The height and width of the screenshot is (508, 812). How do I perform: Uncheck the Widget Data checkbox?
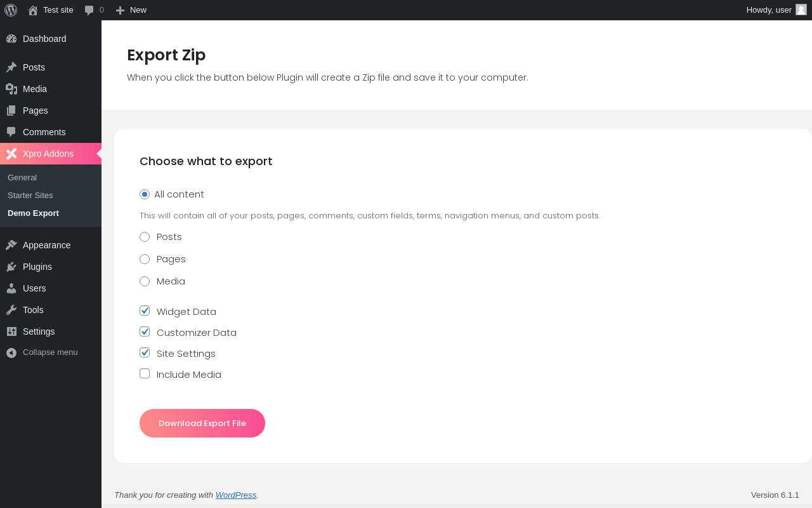(x=145, y=311)
